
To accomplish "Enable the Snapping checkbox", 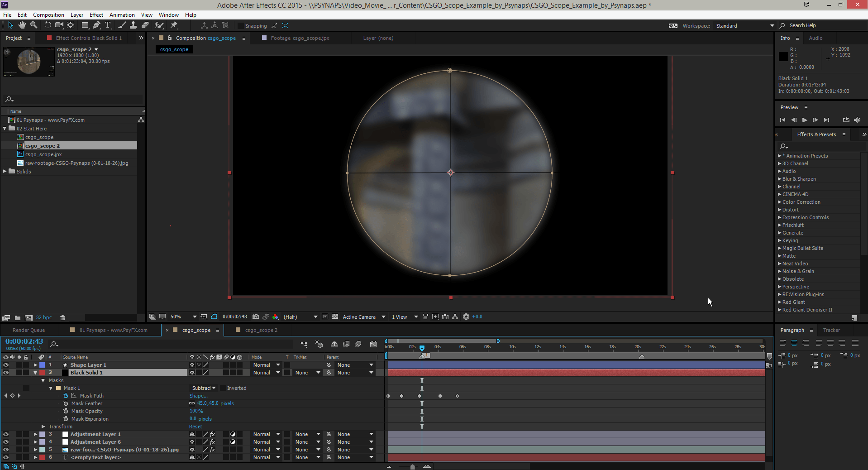I will tap(241, 26).
